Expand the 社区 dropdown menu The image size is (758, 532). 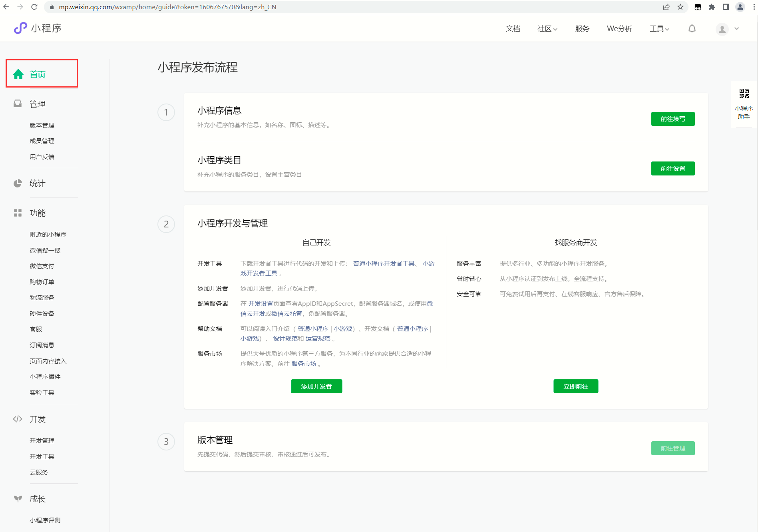(547, 28)
